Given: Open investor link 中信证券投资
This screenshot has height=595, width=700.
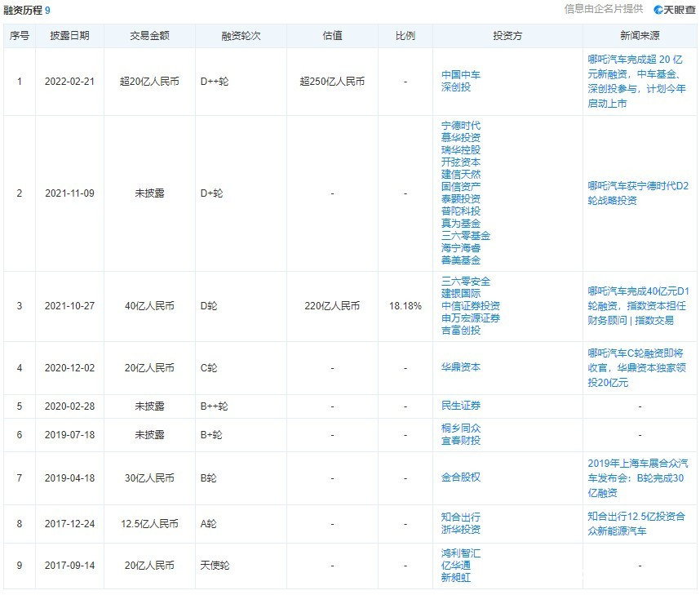Looking at the screenshot, I should click(x=471, y=306).
